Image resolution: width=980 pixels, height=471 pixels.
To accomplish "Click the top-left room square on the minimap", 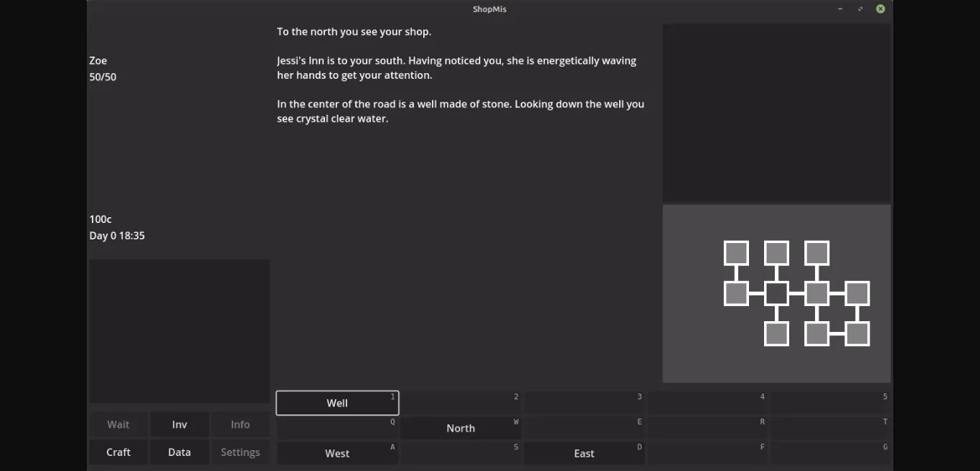I will tap(737, 252).
